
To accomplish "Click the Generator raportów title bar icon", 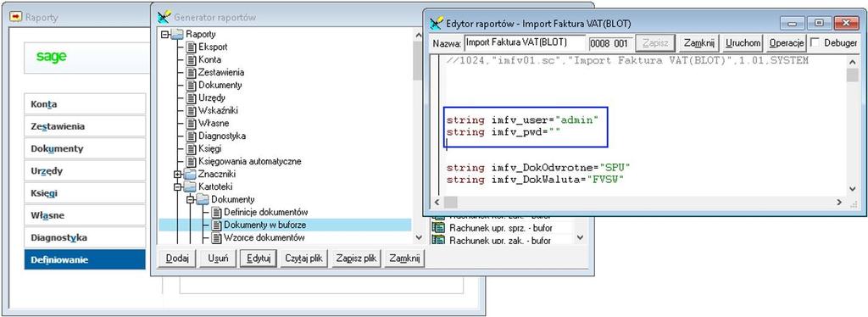I will click(164, 17).
